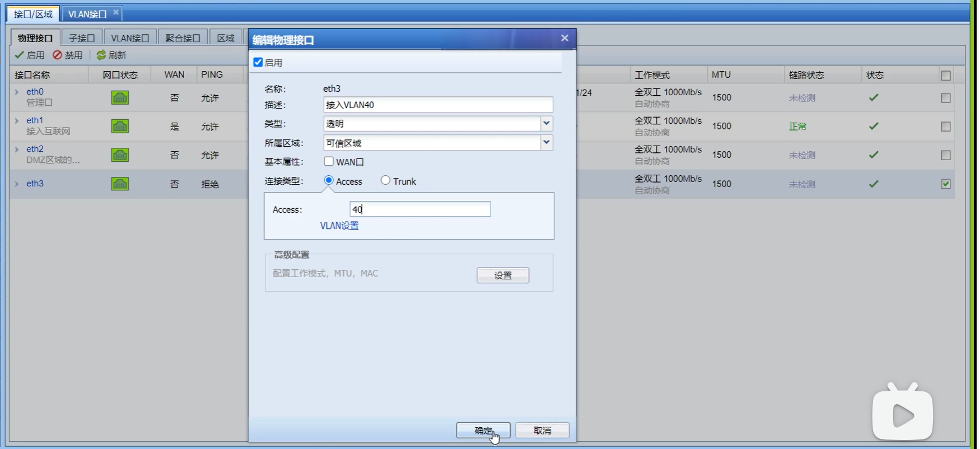Switch to the 物理接口 tab

tap(35, 38)
